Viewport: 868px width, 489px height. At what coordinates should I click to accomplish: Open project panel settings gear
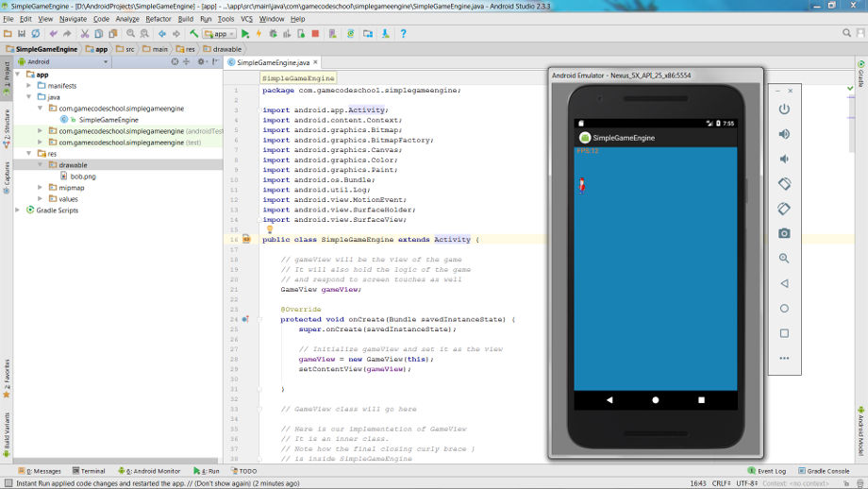pyautogui.click(x=202, y=62)
